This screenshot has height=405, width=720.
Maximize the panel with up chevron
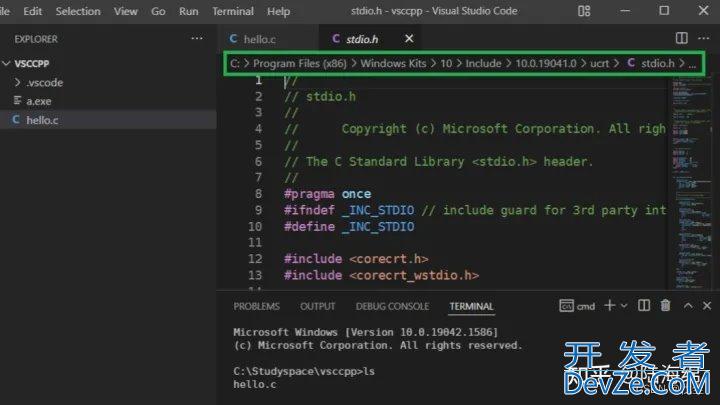[688, 305]
